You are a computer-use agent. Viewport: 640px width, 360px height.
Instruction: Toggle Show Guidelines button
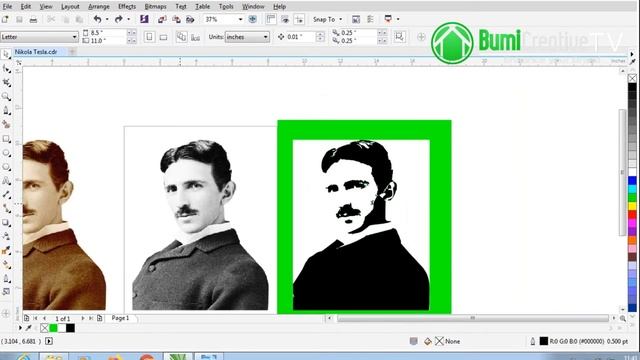[299, 19]
